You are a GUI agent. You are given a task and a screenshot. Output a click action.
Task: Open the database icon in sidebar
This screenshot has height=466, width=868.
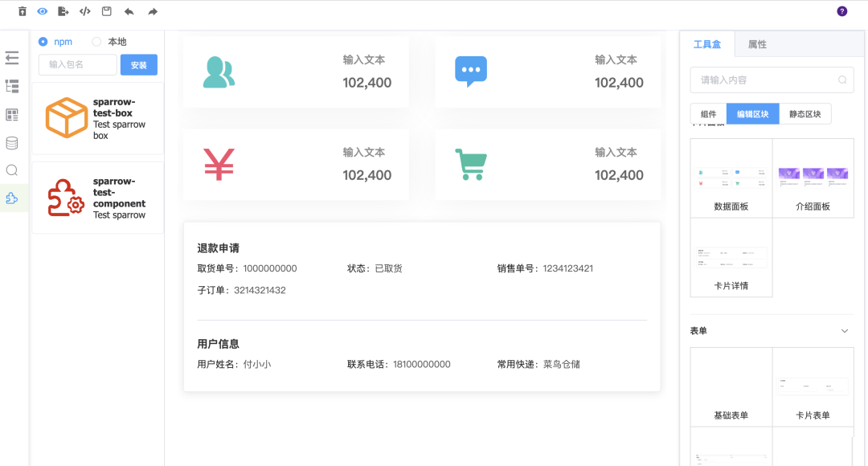click(12, 143)
